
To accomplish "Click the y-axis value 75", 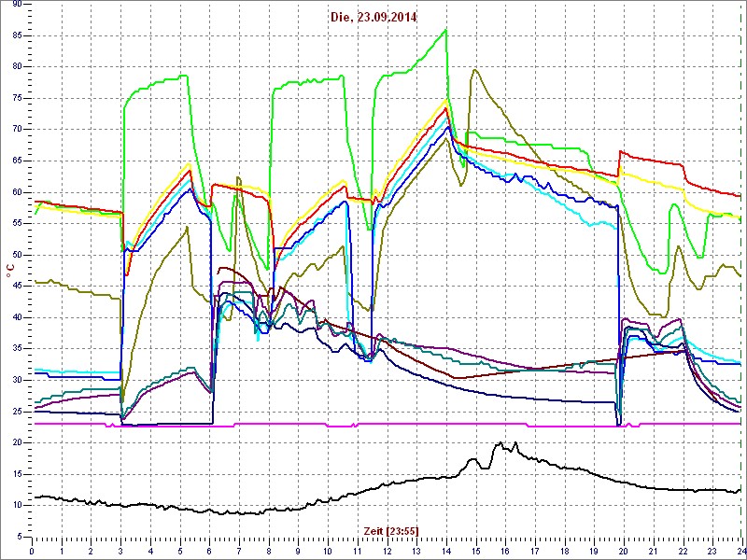I will (16, 98).
